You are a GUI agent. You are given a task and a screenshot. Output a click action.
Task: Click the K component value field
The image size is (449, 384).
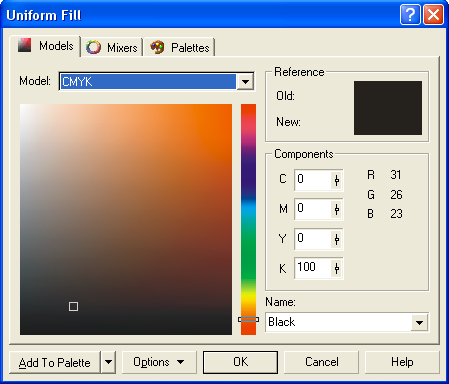(313, 268)
